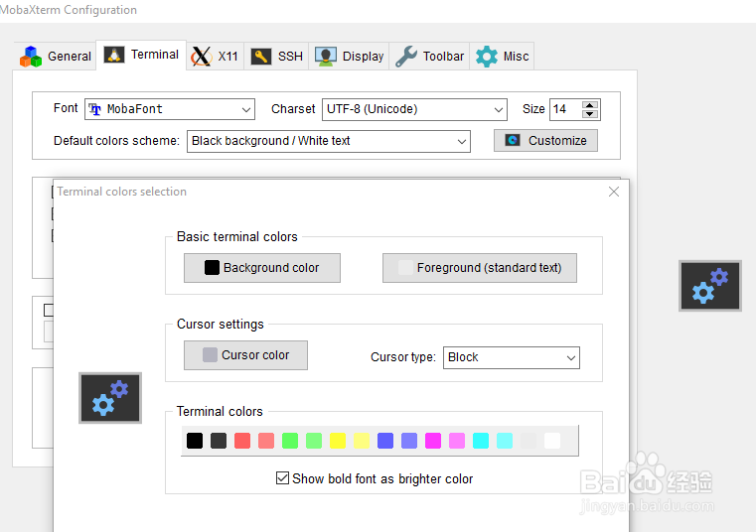Click the Foreground (standard text) button

click(x=479, y=268)
